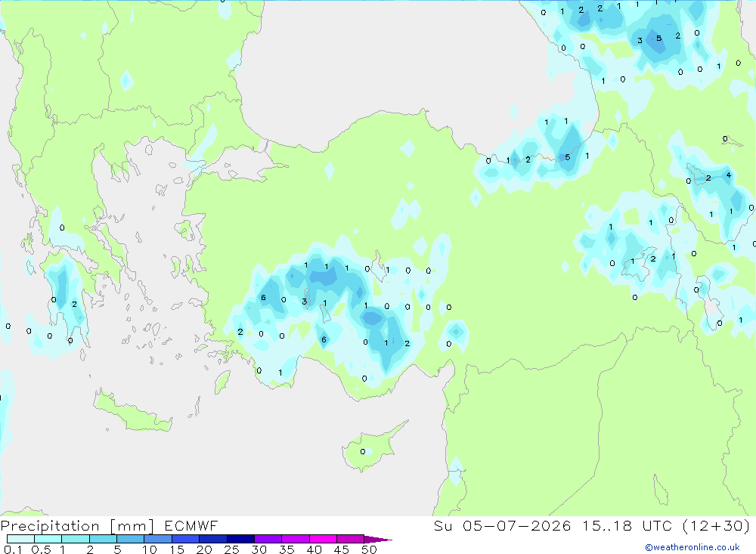Image resolution: width=756 pixels, height=554 pixels.
Task: Click the 'ECMWF' model label
Action: click(191, 526)
